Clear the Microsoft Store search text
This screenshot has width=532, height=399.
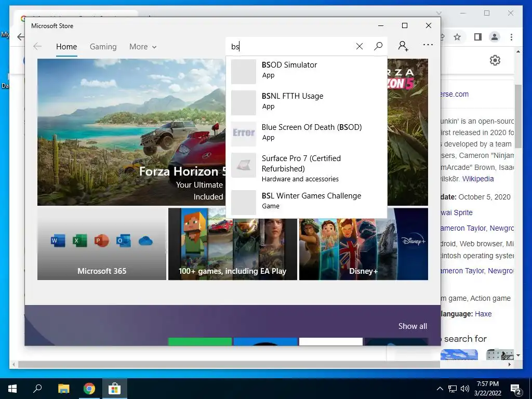[x=360, y=46]
